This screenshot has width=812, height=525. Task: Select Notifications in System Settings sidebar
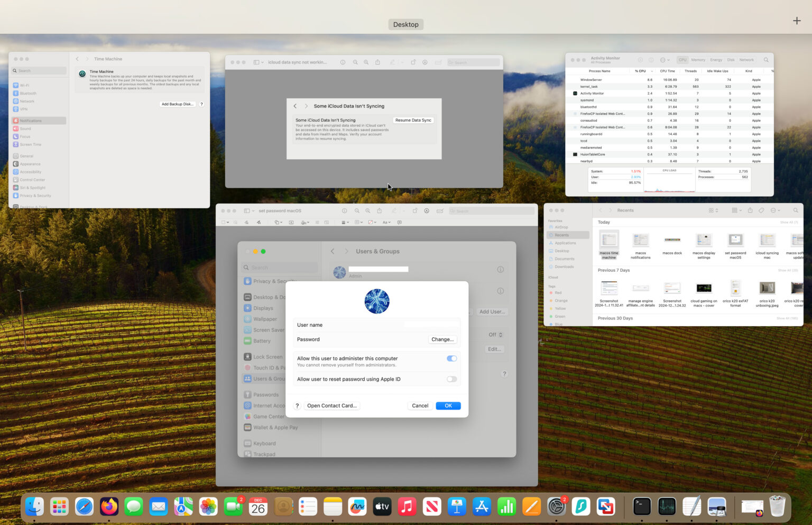[x=32, y=120]
